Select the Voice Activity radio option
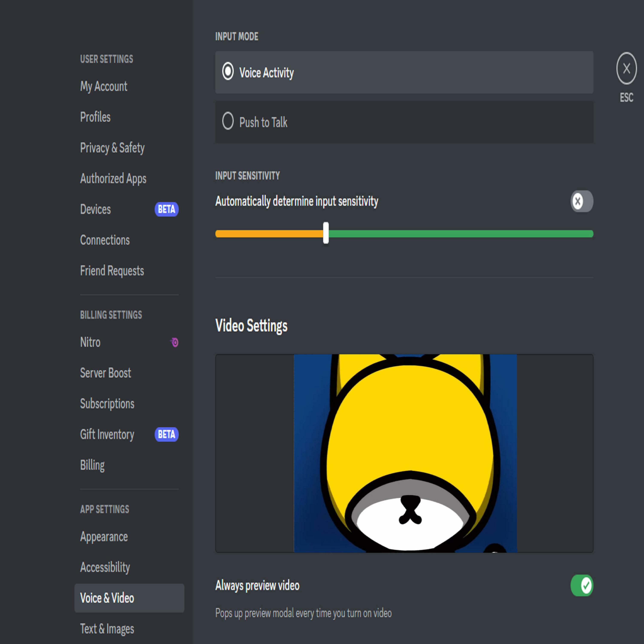644x644 pixels. (x=228, y=72)
